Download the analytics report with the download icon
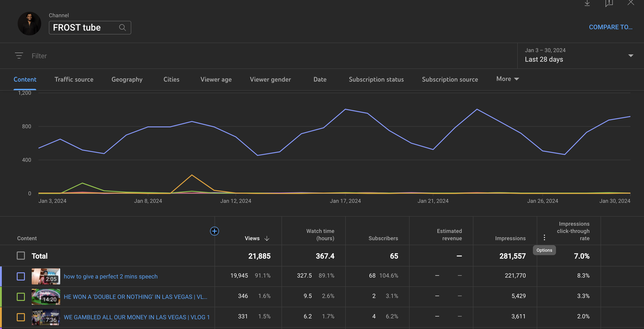Image resolution: width=644 pixels, height=329 pixels. tap(587, 3)
